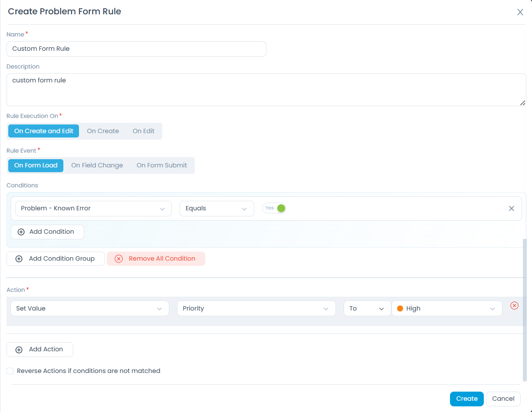Image resolution: width=532 pixels, height=412 pixels.
Task: Click the Create button
Action: coord(466,399)
